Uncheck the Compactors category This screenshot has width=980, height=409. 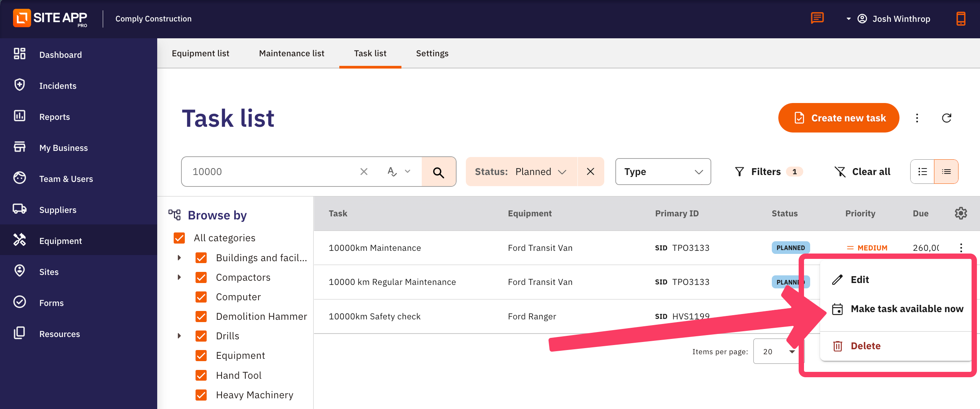[x=201, y=277]
